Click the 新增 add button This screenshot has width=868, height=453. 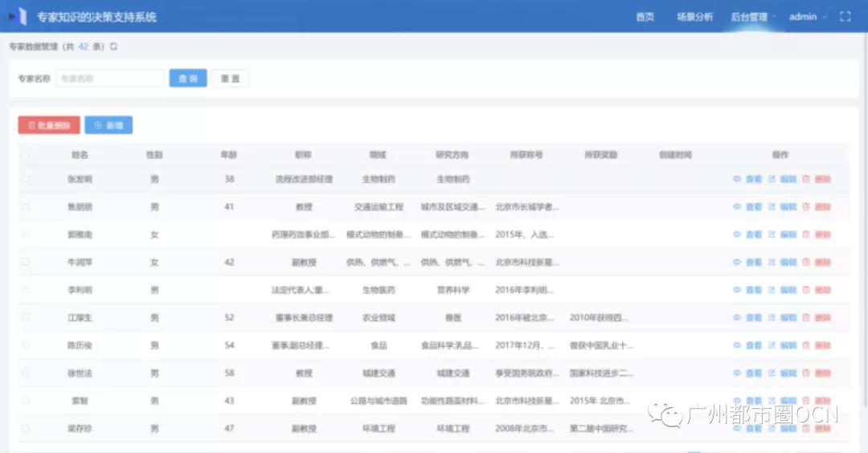(108, 125)
